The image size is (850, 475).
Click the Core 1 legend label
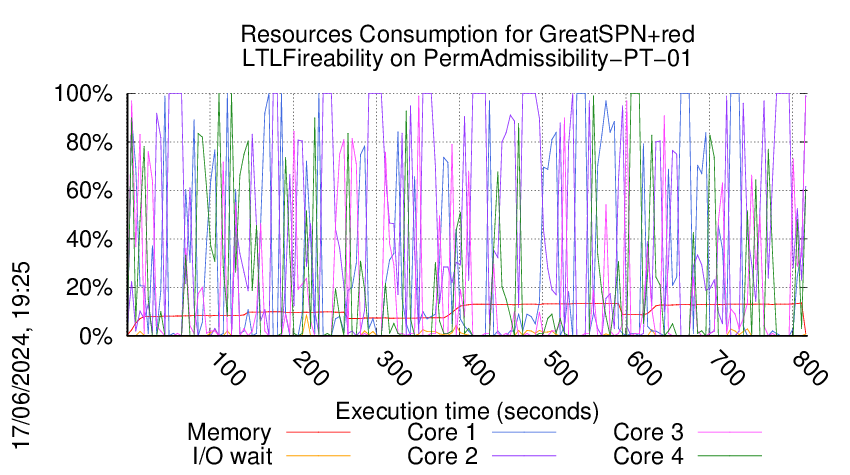442,432
